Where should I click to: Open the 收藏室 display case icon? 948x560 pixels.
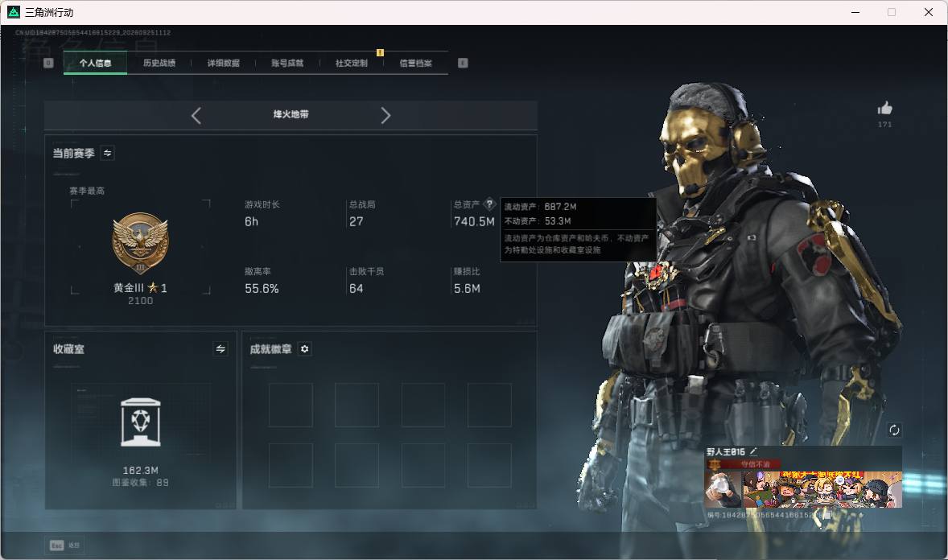[141, 422]
